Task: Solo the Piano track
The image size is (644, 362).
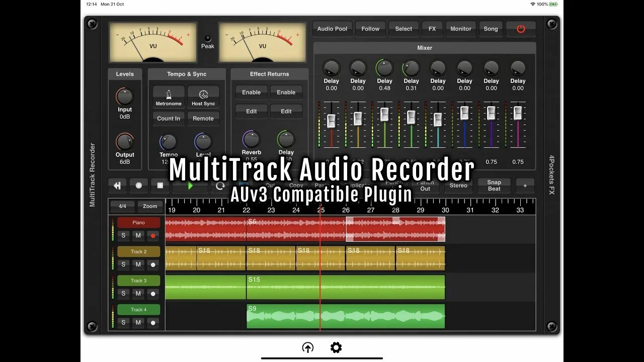Action: coord(123,235)
